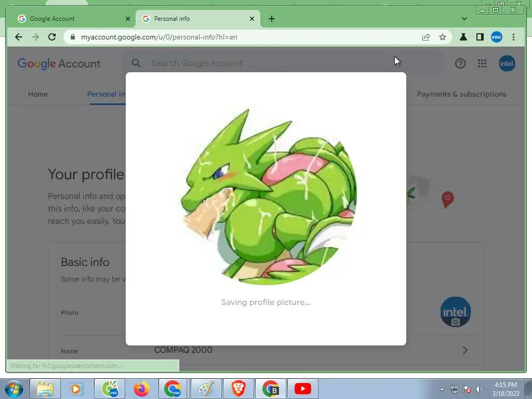The image size is (532, 399).
Task: Click the Basic info heading
Action: (85, 262)
